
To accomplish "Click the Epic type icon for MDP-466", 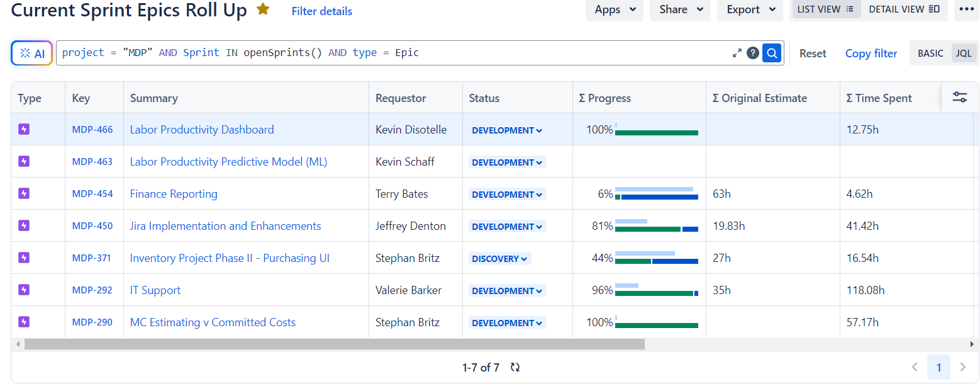I will [x=23, y=129].
